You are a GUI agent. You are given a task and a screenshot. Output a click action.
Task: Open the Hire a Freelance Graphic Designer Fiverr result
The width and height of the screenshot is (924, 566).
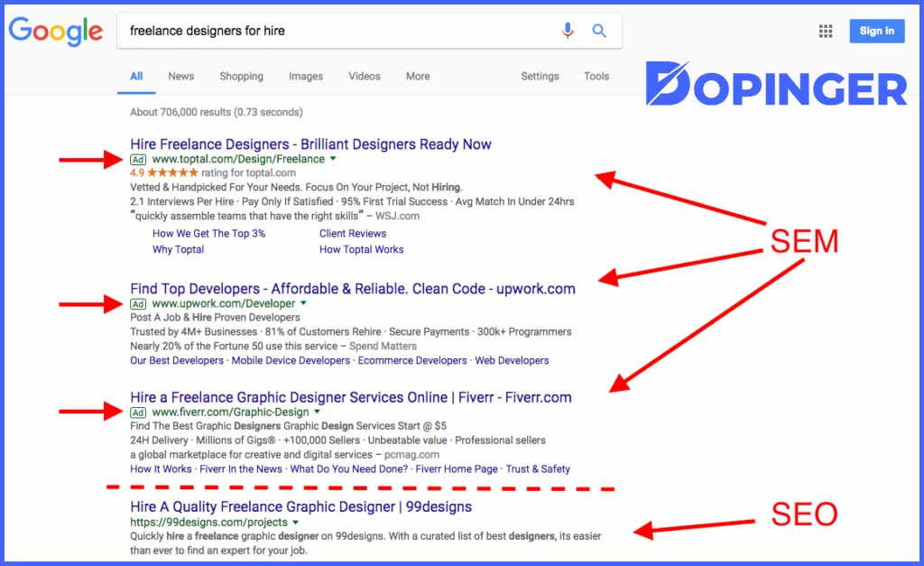click(351, 397)
